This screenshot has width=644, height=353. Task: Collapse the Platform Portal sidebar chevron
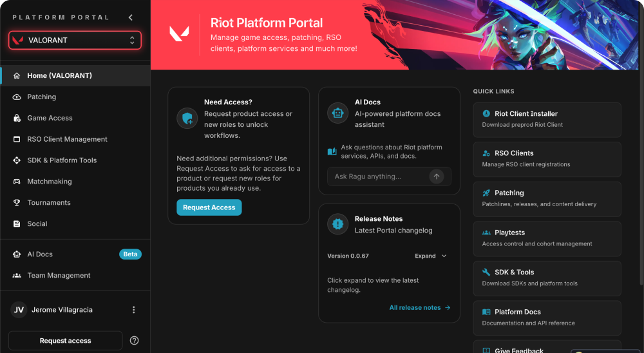131,17
